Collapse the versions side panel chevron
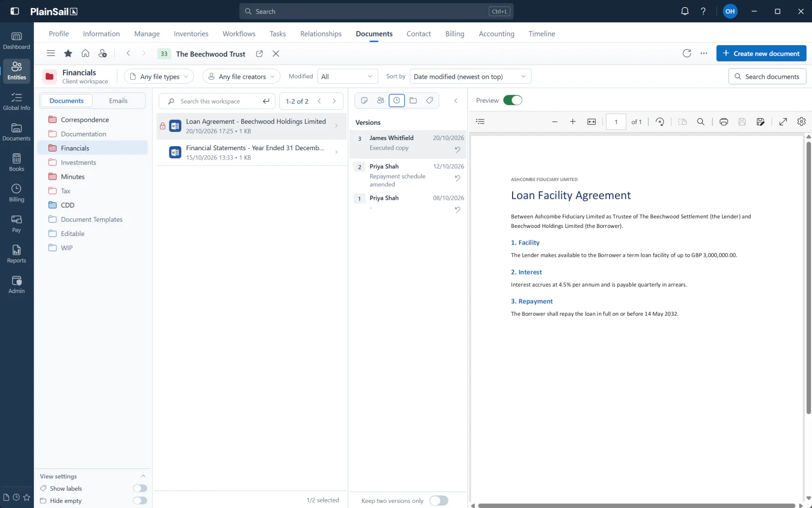Screen dimensions: 812x508 [456, 100]
